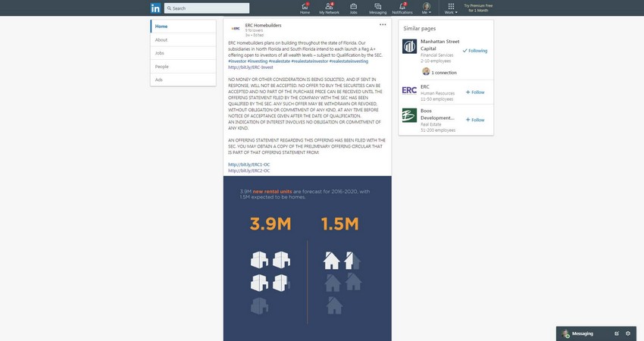Viewport: 644px width, 341px height.
Task: Open My Network in top navigation
Action: point(329,8)
